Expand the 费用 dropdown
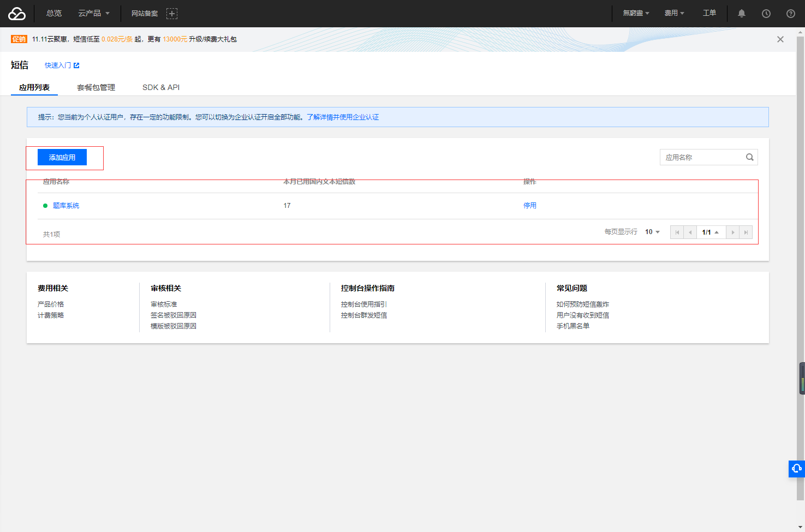This screenshot has width=805, height=532. tap(675, 13)
